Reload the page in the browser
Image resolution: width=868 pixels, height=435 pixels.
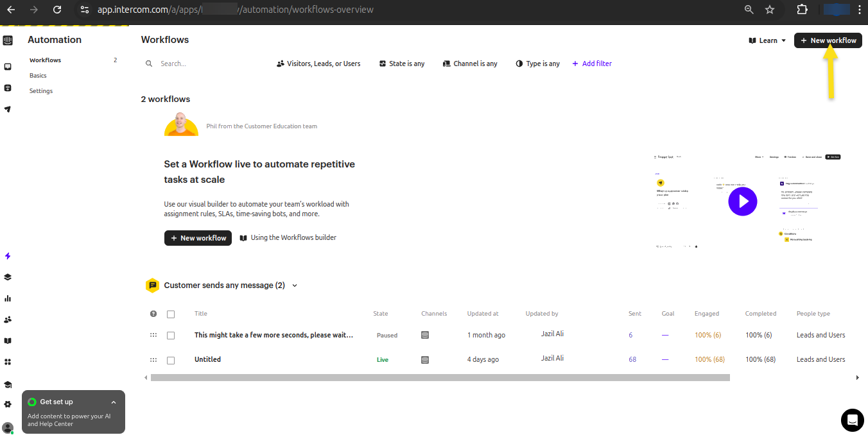pos(57,10)
